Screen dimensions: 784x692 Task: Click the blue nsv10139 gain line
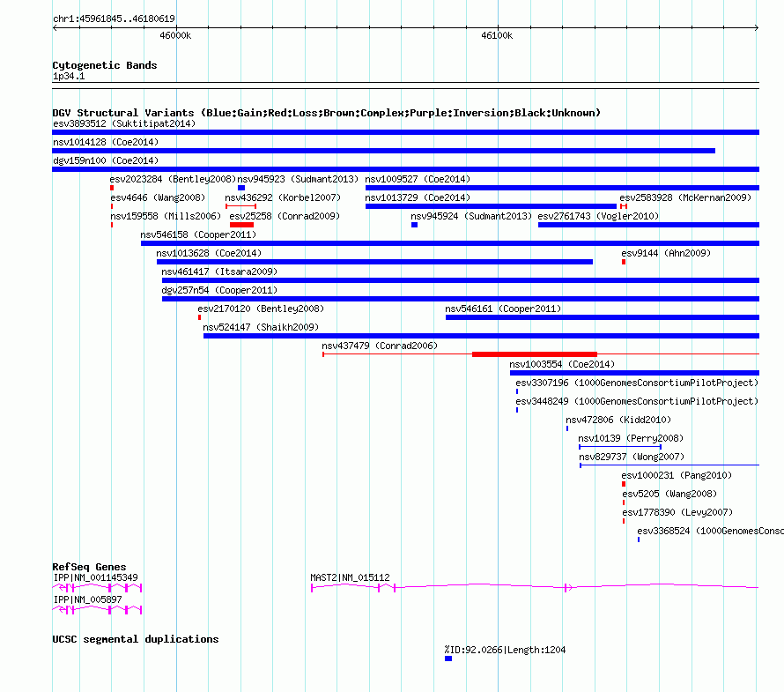[x=620, y=447]
